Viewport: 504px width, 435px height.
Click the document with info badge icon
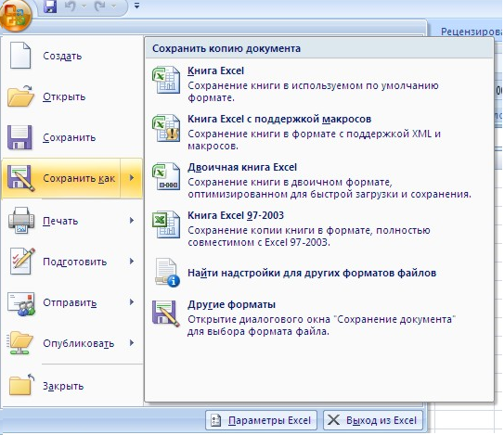click(167, 273)
